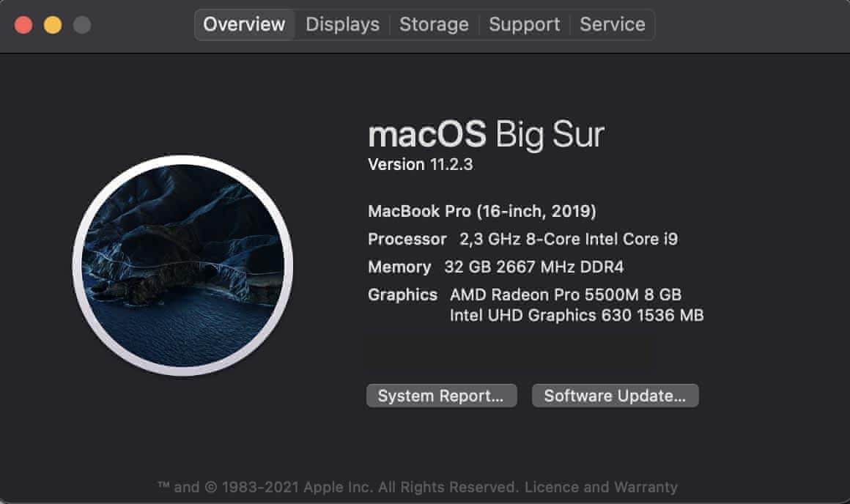The image size is (850, 504).
Task: Click the System Report button
Action: [x=441, y=396]
